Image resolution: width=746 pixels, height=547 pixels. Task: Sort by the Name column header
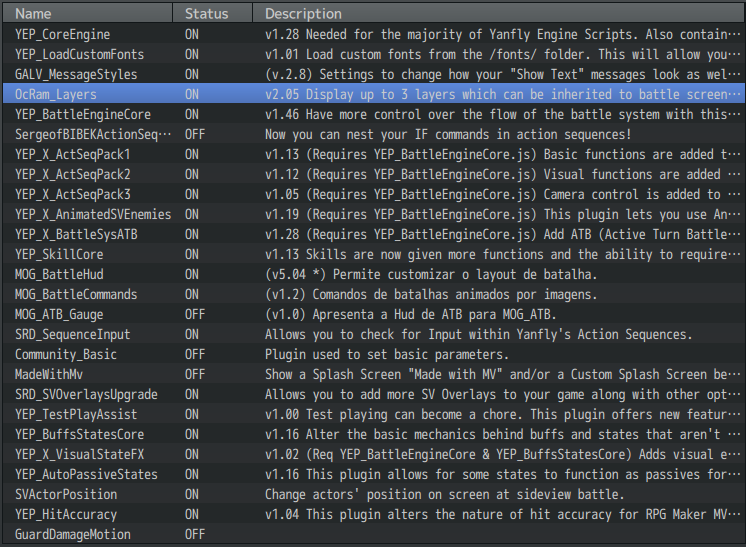coord(88,13)
